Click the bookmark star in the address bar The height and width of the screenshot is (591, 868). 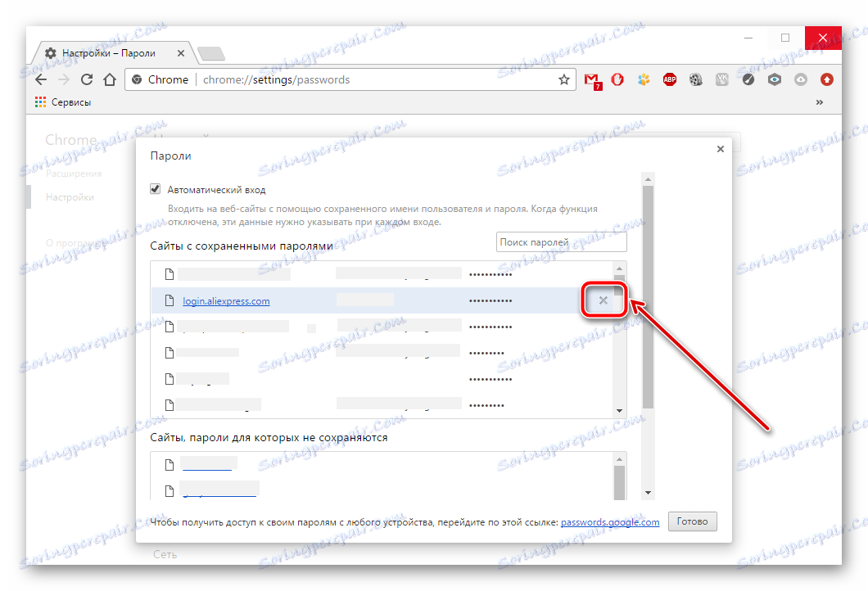pos(563,79)
